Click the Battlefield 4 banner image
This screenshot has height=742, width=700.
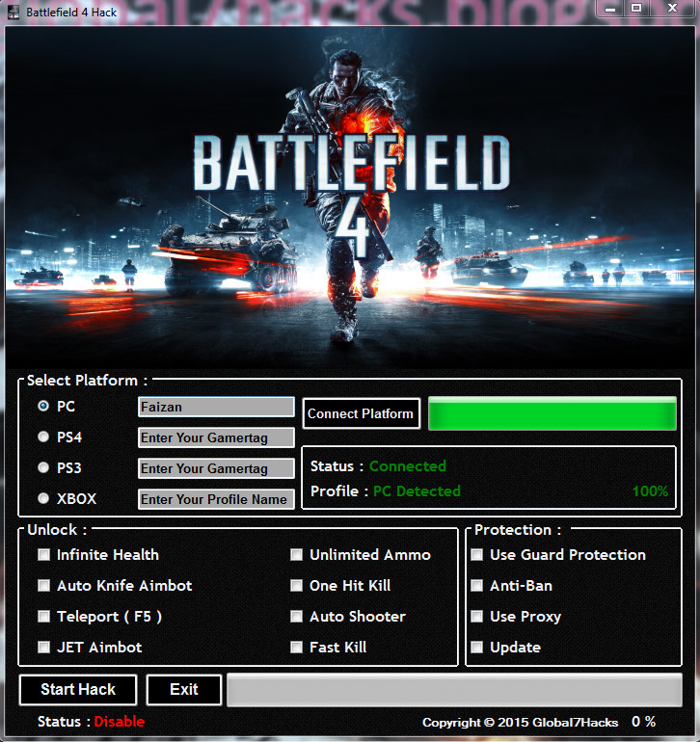(x=350, y=197)
